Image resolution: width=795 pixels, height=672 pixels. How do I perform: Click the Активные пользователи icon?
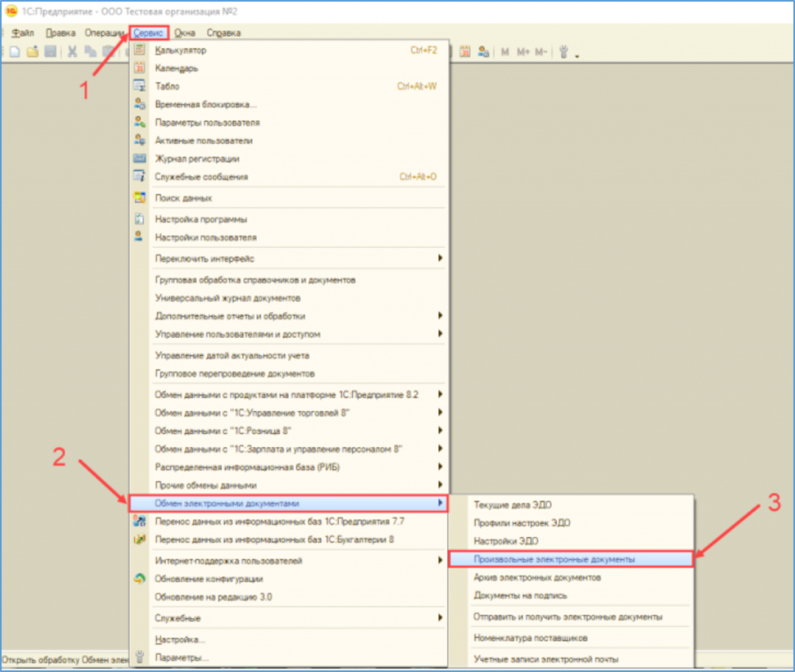point(140,140)
